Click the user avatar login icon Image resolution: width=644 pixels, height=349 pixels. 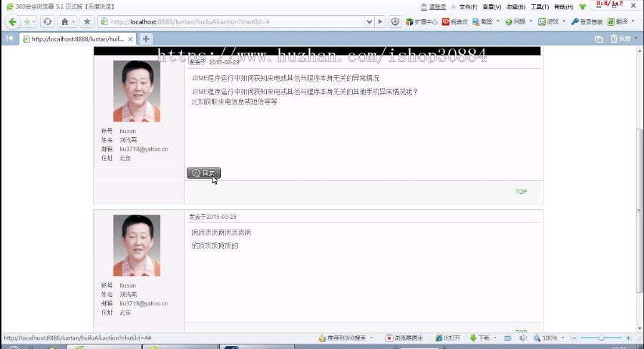(x=424, y=6)
